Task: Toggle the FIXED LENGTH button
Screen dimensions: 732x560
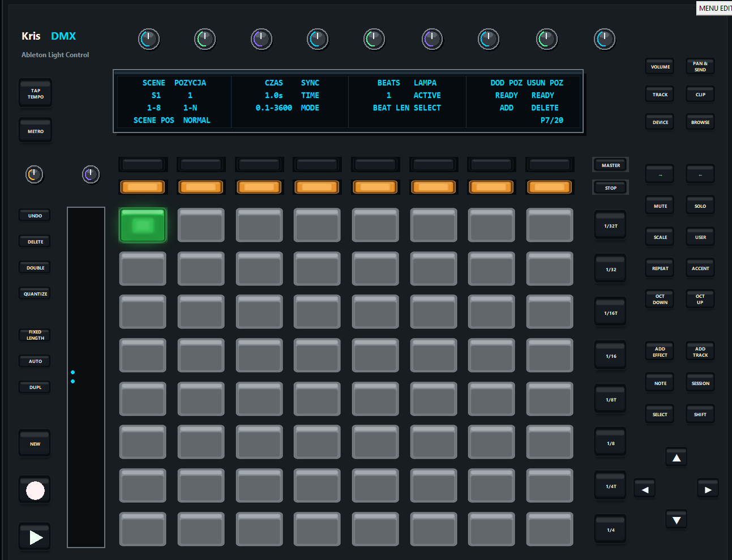Action: [x=35, y=335]
